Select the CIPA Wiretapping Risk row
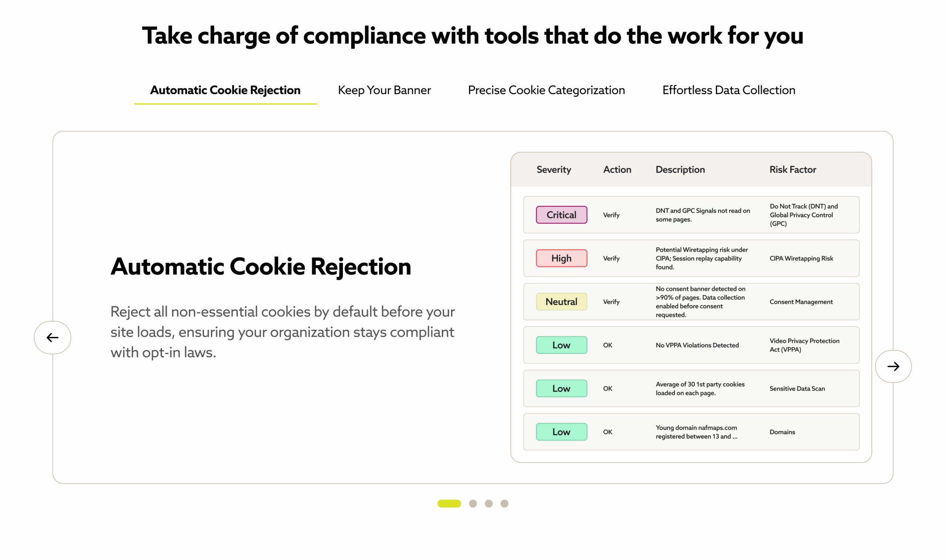The height and width of the screenshot is (560, 946). 691,258
